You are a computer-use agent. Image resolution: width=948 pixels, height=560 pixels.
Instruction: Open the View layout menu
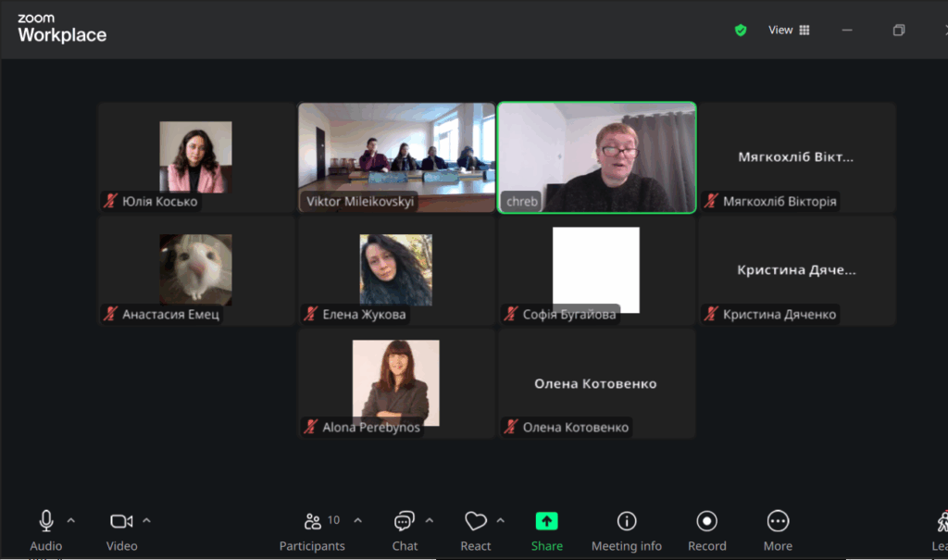pyautogui.click(x=789, y=31)
